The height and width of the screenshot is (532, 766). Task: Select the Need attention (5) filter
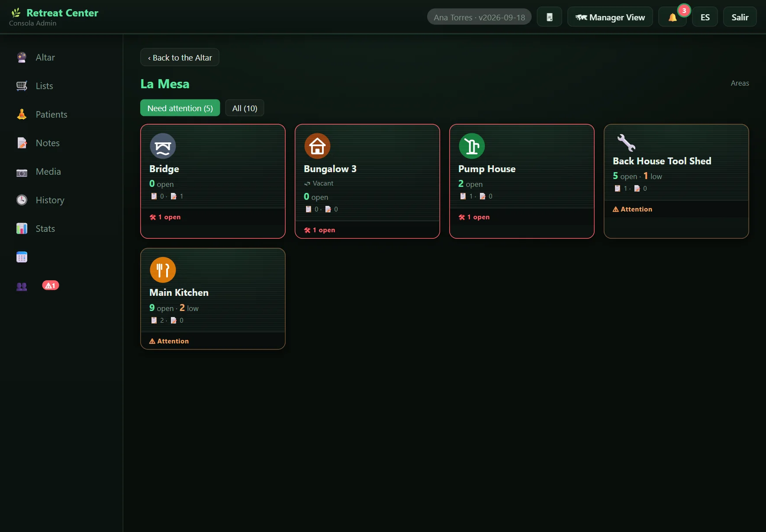[x=180, y=108]
